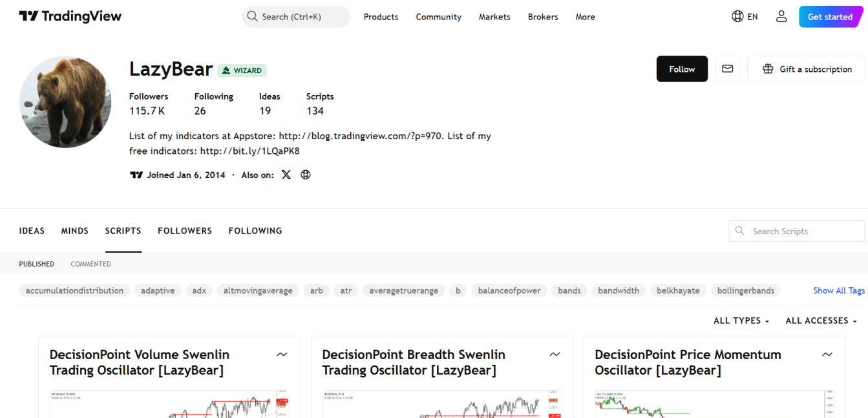This screenshot has width=868, height=418.
Task: Click the indicator icon on DecisionPoint Volume Swenlin card
Action: [282, 355]
